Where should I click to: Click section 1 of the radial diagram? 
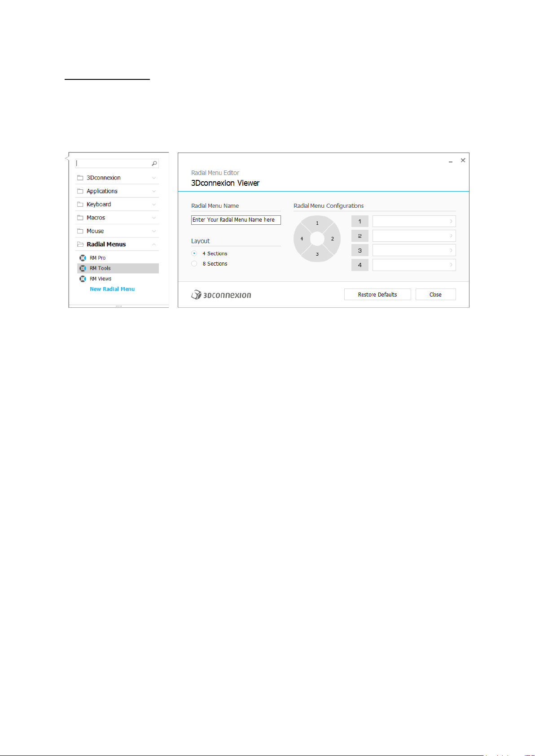pyautogui.click(x=317, y=223)
